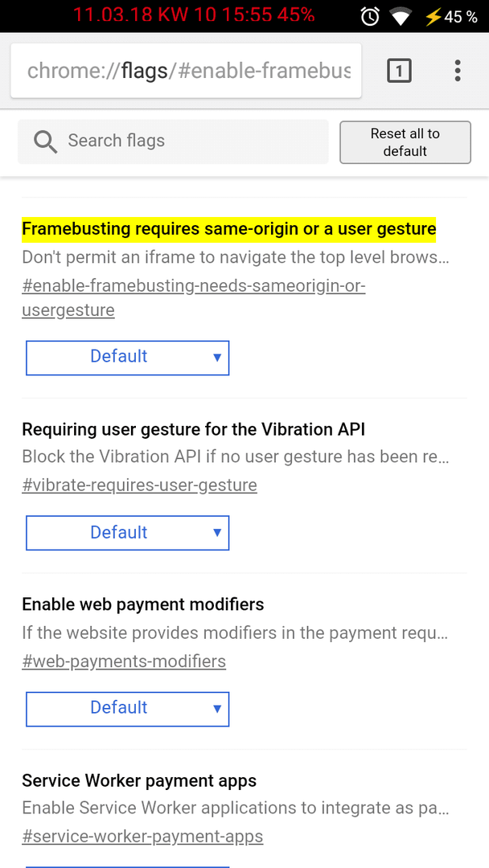Open the web payment modifiers Default dropdown
Screen dimensions: 489x868
pos(127,709)
